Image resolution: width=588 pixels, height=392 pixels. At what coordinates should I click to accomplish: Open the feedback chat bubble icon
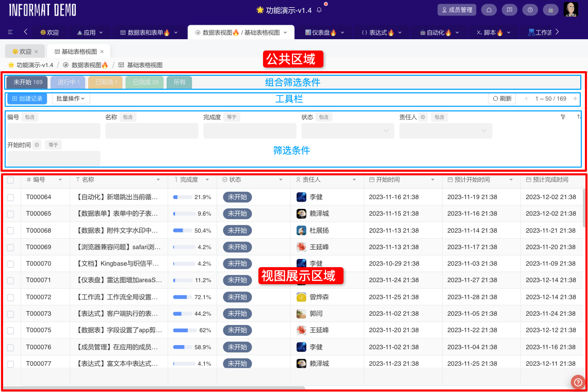tap(510, 10)
